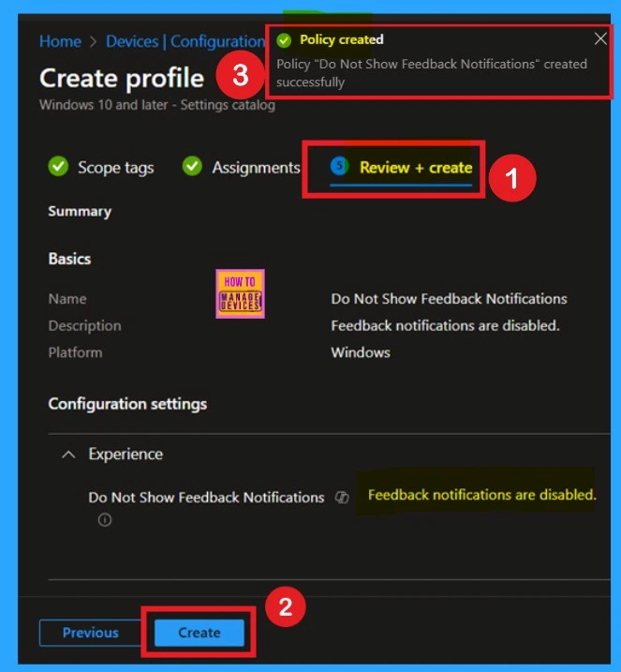Click the yellow-highlighted Feedback notifications are disabled value

point(481,495)
